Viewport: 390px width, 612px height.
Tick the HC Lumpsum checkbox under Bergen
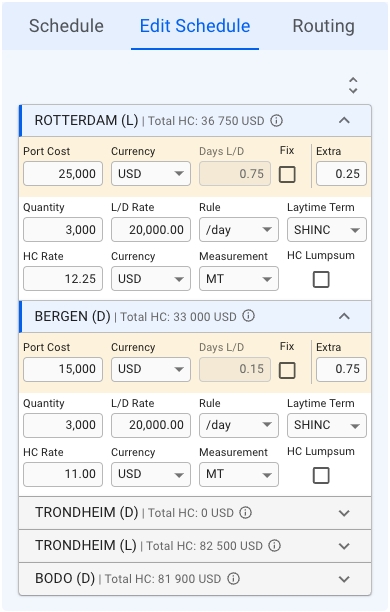tap(321, 475)
